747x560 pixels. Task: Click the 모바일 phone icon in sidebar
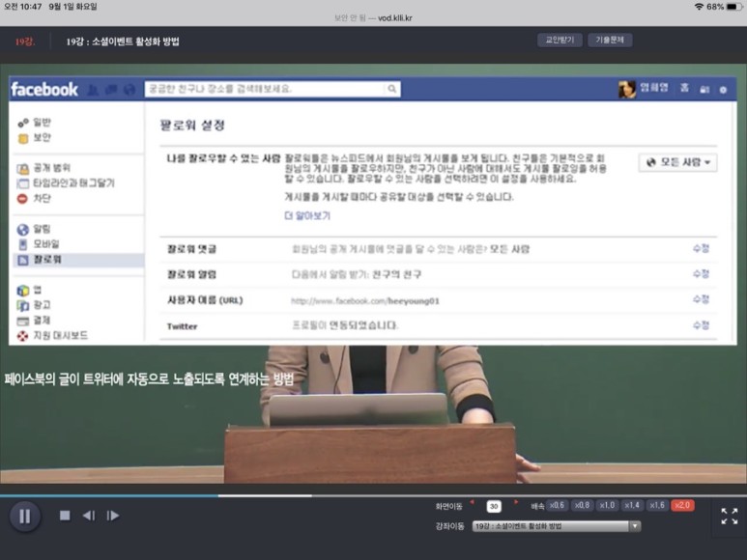[x=23, y=244]
